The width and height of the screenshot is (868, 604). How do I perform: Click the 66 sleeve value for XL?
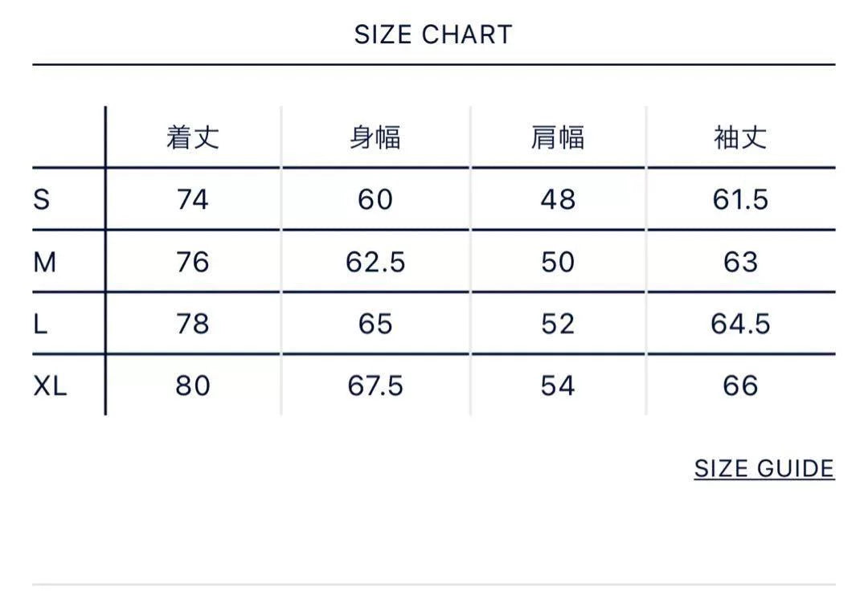tap(740, 386)
